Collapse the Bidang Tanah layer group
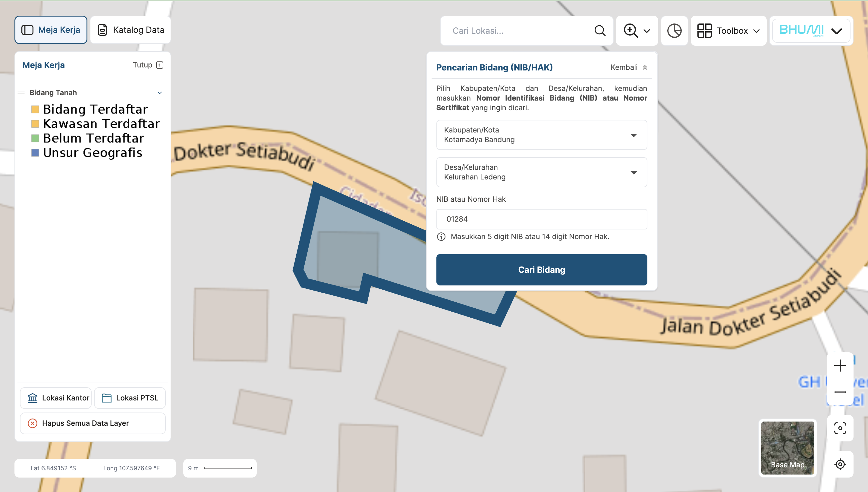The image size is (868, 492). coord(160,92)
